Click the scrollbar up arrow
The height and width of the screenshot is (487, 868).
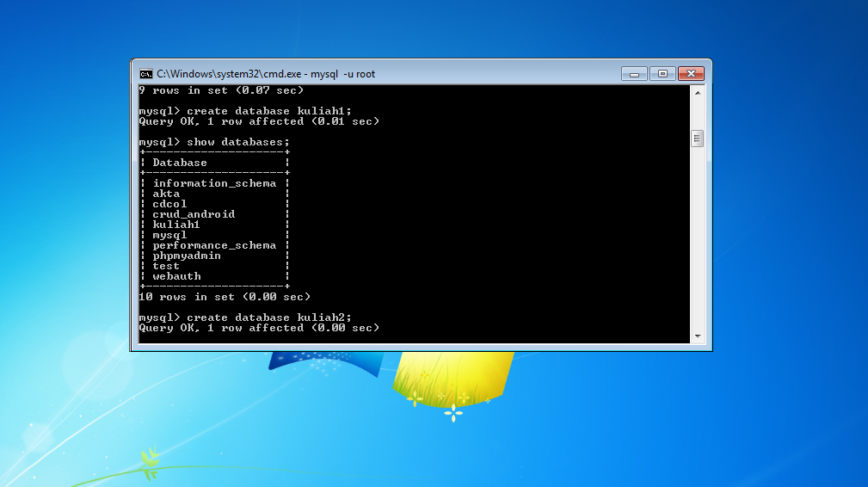698,92
